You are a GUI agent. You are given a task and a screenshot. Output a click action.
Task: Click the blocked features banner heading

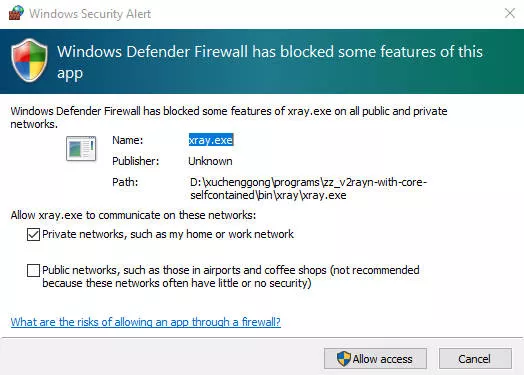tap(270, 62)
